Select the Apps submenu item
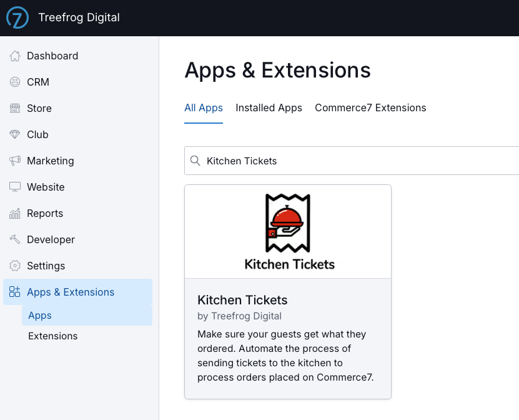 tap(87, 316)
